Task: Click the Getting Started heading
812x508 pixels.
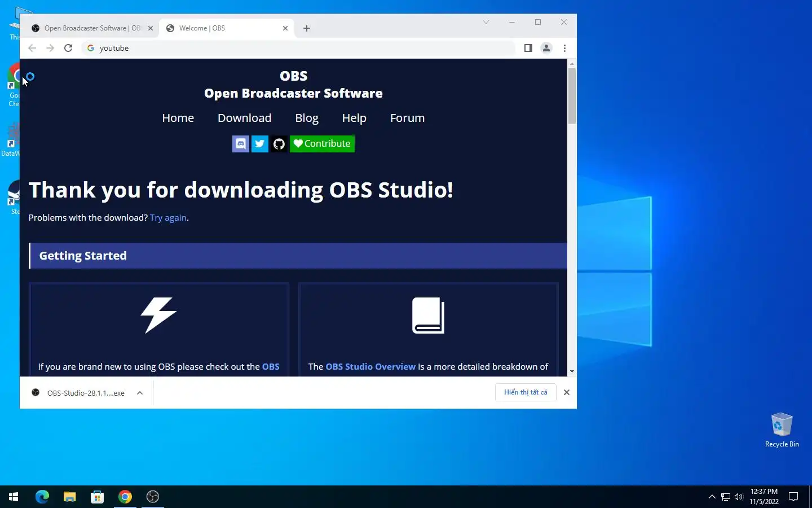Action: [x=83, y=256]
